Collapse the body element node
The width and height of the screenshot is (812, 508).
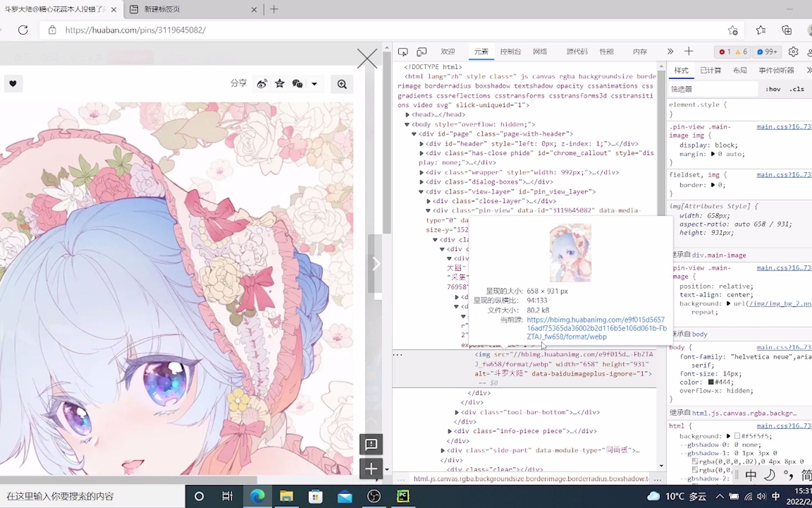pyautogui.click(x=407, y=124)
